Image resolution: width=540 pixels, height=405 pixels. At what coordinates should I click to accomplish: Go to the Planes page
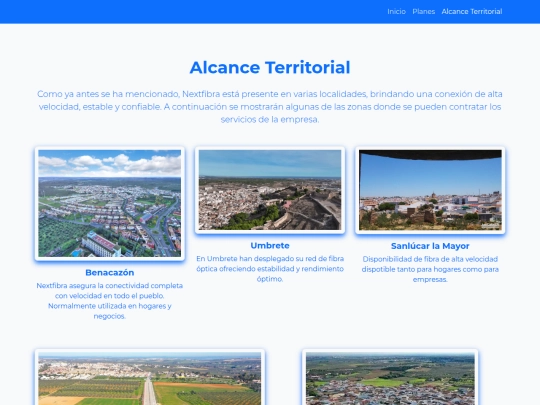click(424, 12)
